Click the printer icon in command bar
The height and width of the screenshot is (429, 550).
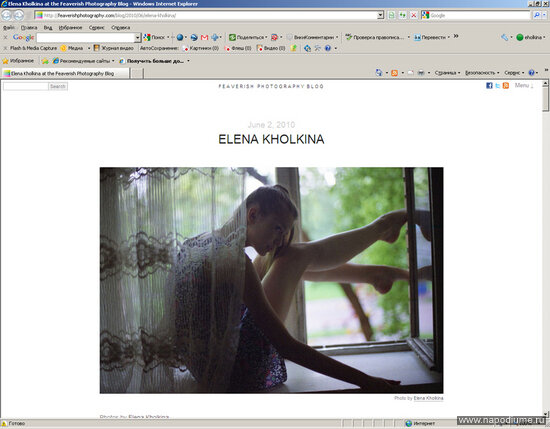(x=421, y=73)
